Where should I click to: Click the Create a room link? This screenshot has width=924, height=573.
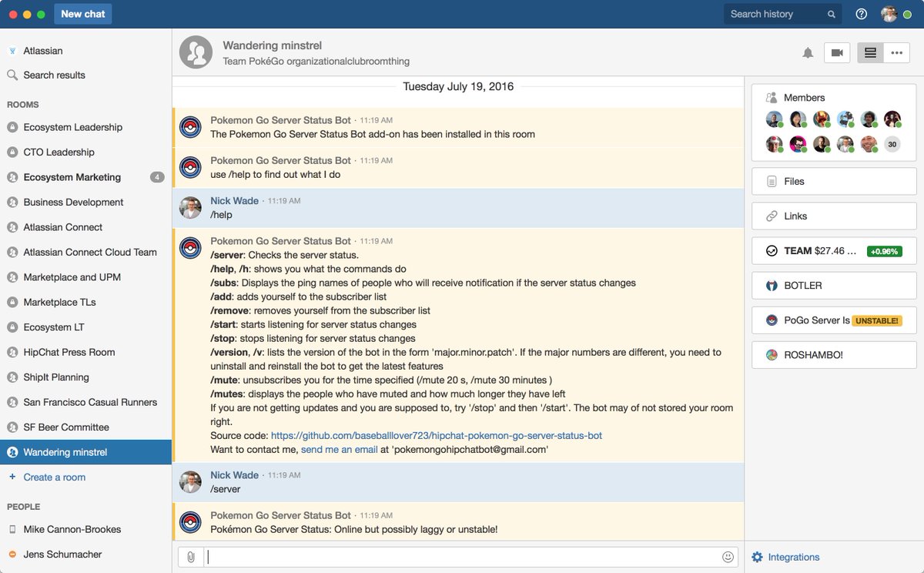click(x=54, y=477)
